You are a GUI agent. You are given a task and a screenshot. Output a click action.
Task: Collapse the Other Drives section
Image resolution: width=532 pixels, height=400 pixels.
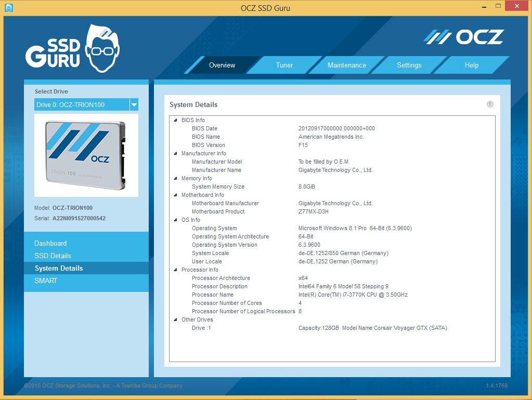[x=175, y=319]
